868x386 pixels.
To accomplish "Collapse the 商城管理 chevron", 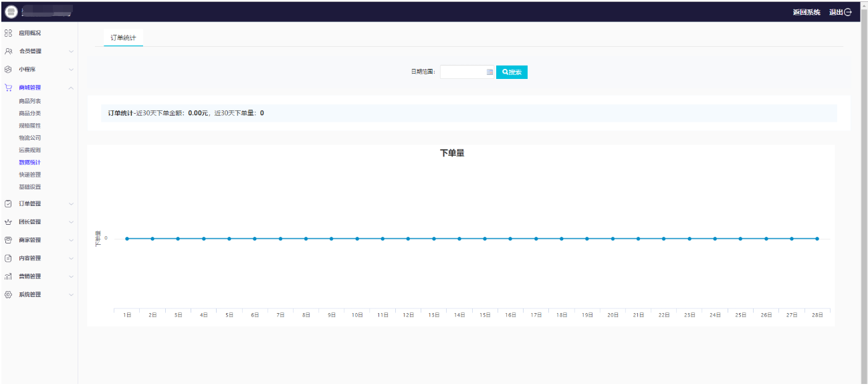I will (71, 88).
